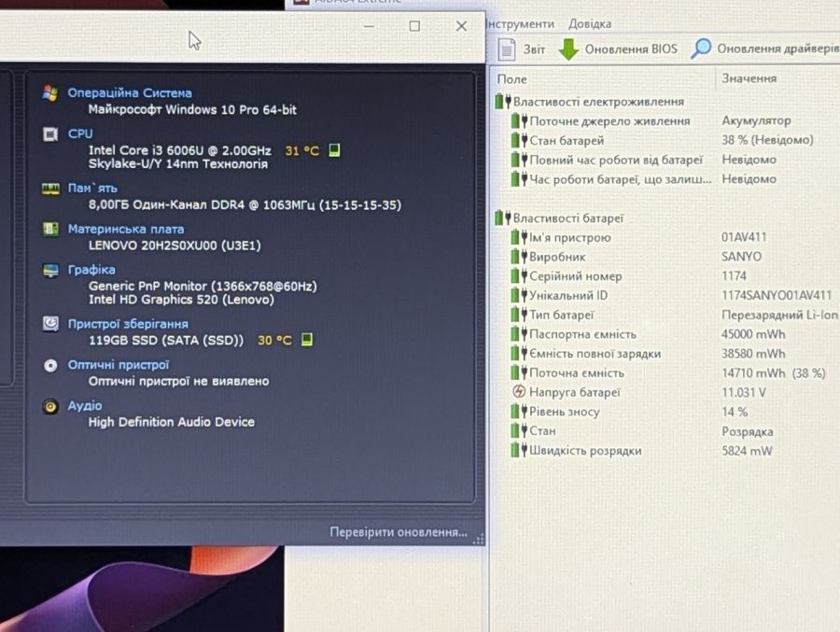Click the speaker icon beside Аудіо

coord(51,406)
